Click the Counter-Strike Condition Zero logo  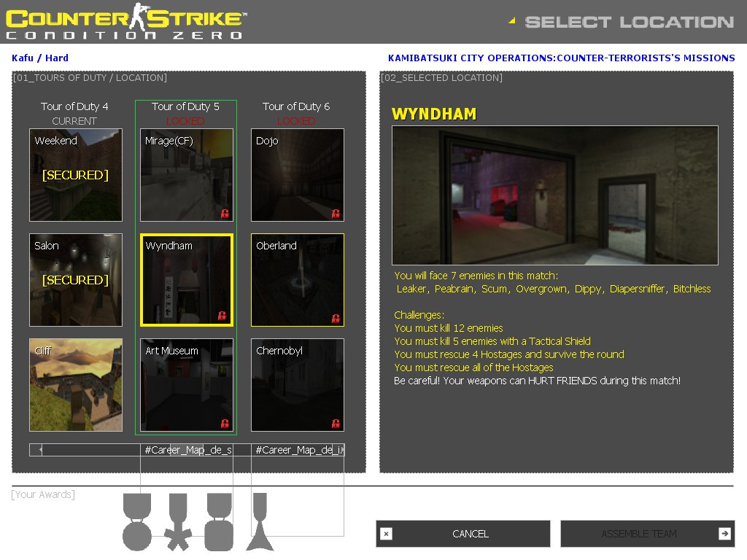[x=125, y=21]
